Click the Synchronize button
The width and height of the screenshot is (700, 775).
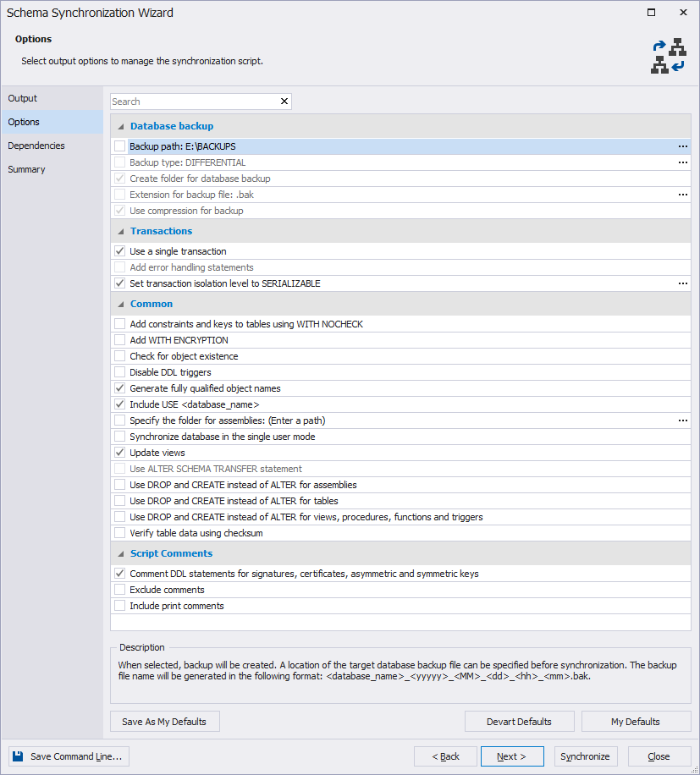point(586,756)
